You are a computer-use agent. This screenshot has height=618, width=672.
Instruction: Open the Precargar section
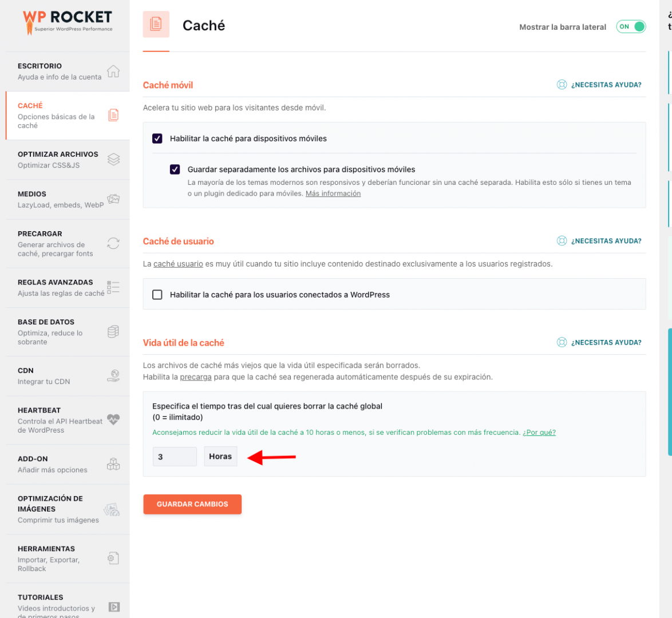coord(68,243)
